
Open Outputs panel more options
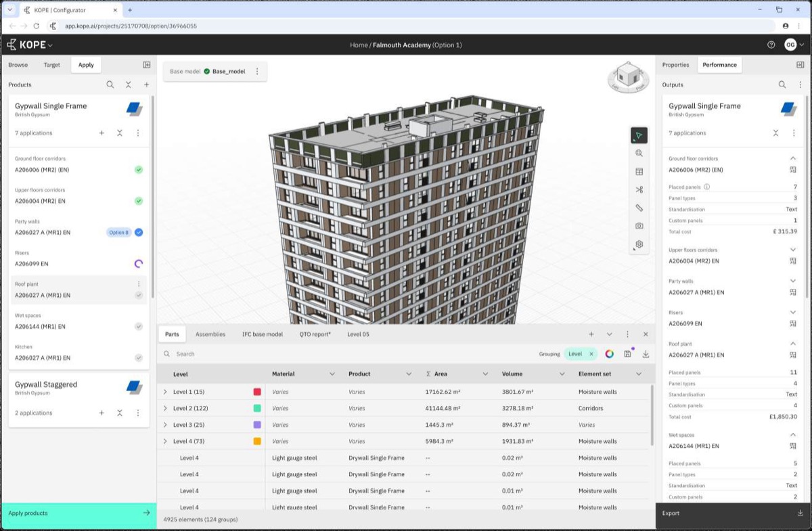[x=800, y=85]
